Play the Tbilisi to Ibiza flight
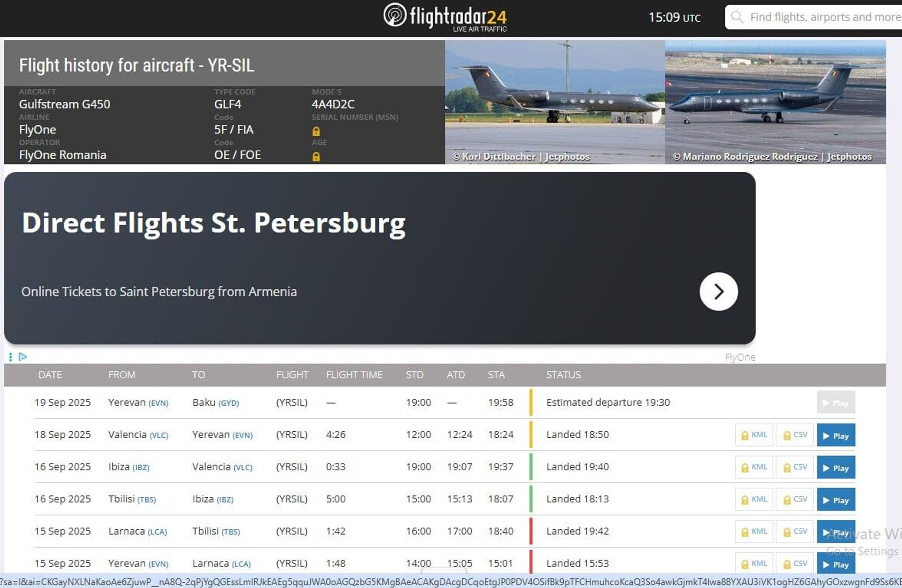The height and width of the screenshot is (588, 902). (x=835, y=500)
